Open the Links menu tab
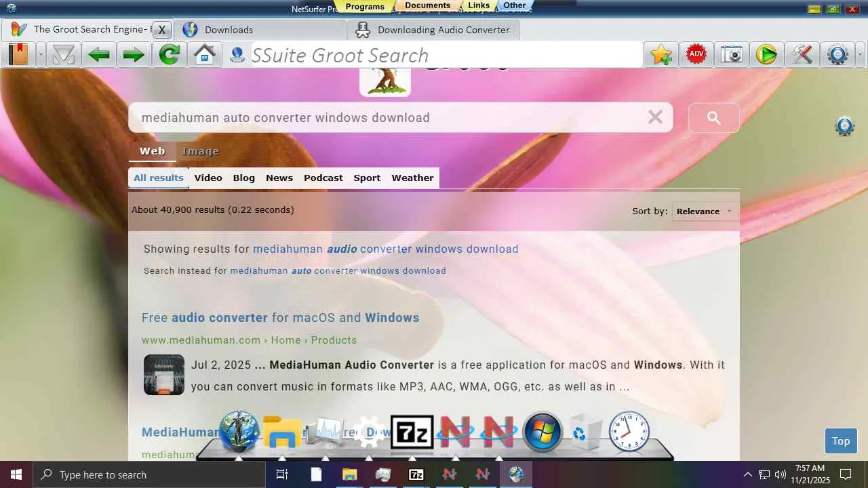This screenshot has width=868, height=488. [x=479, y=5]
